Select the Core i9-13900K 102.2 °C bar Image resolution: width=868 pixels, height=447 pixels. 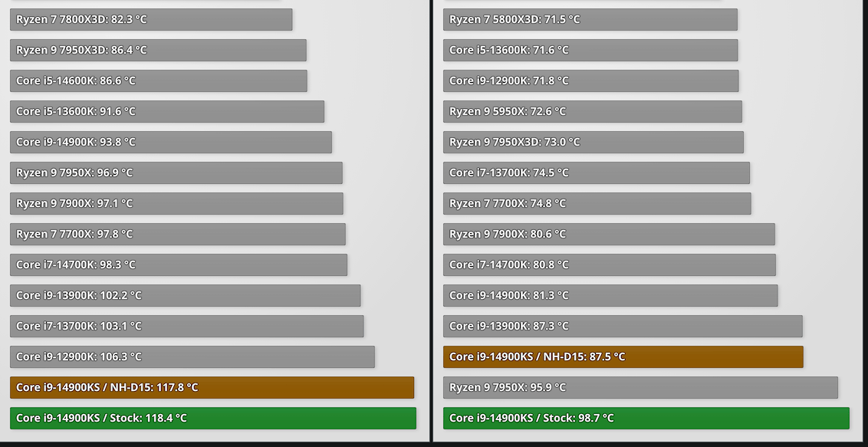coord(186,296)
